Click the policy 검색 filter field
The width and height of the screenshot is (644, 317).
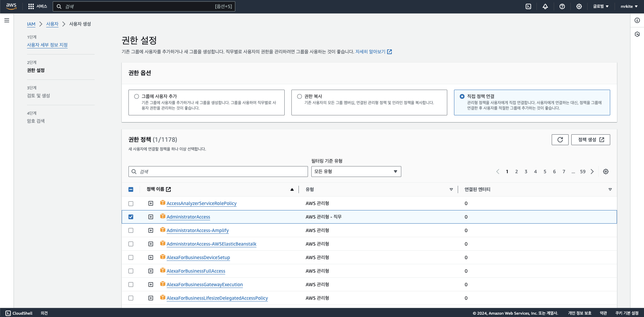218,172
